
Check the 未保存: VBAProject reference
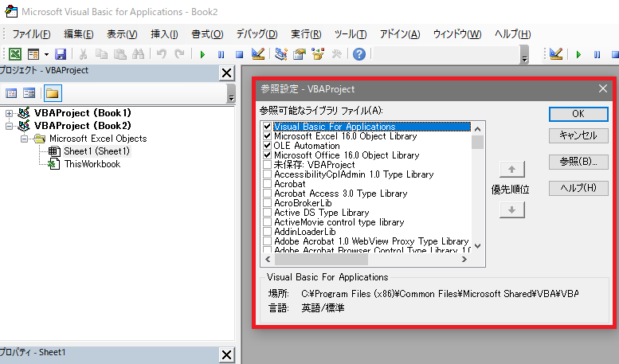click(x=267, y=165)
